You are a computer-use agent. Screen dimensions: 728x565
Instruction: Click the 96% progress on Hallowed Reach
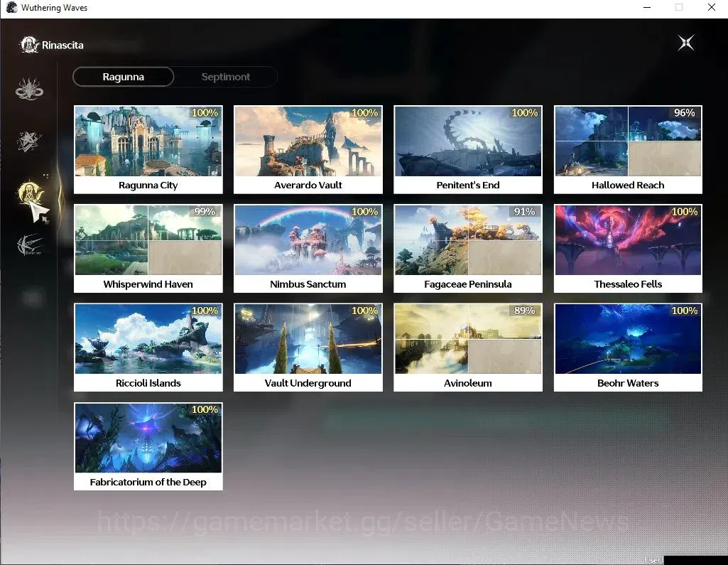[x=685, y=113]
